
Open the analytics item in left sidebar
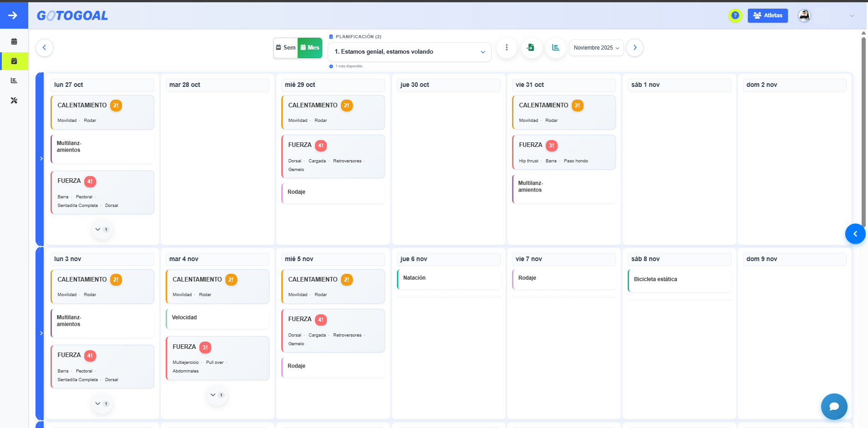pyautogui.click(x=14, y=81)
